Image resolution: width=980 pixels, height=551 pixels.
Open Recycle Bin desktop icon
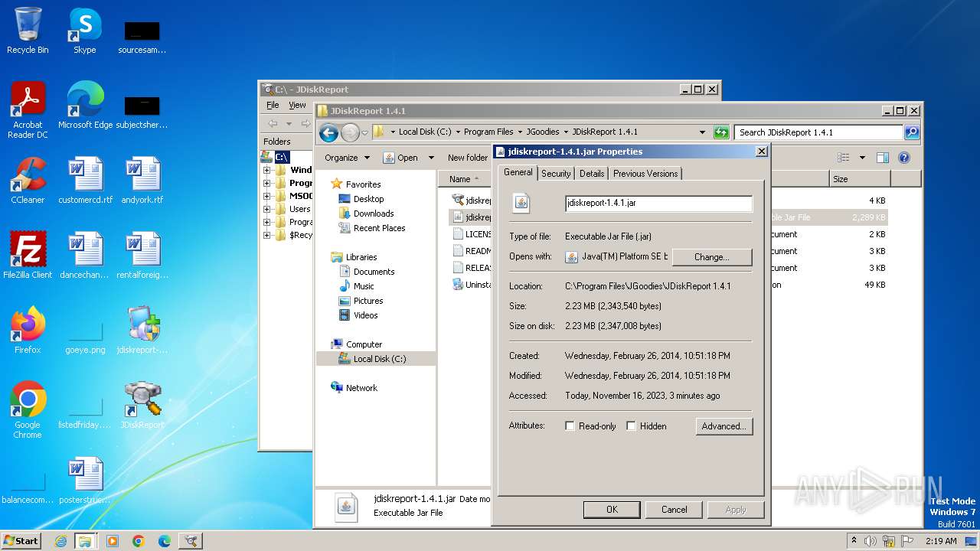28,31
